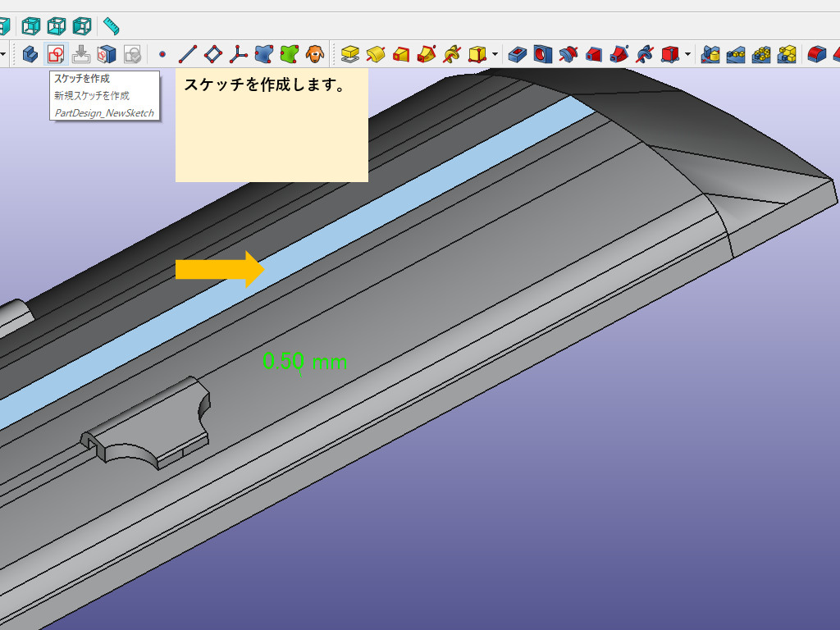Create a datum line
The height and width of the screenshot is (630, 840).
[187, 55]
